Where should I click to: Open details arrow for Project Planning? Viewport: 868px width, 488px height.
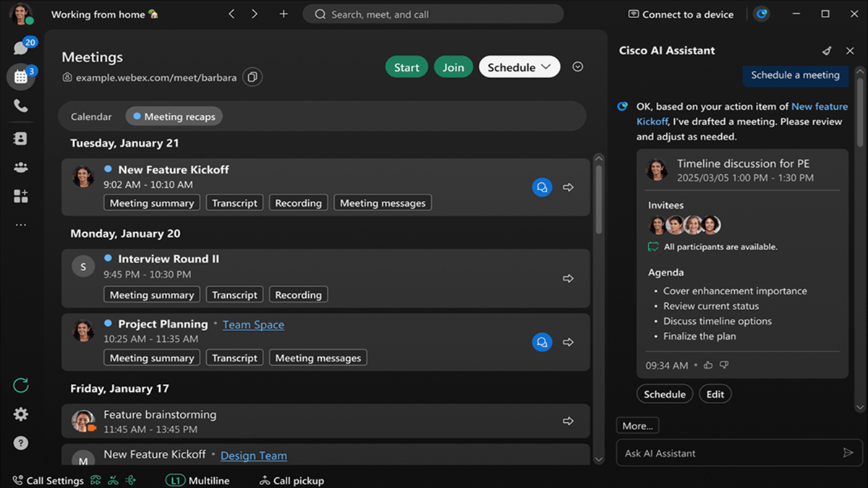point(569,342)
